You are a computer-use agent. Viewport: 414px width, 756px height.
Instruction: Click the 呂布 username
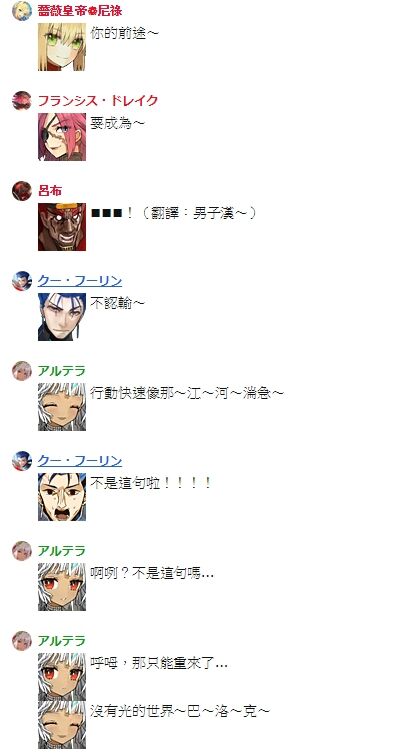[x=50, y=190]
